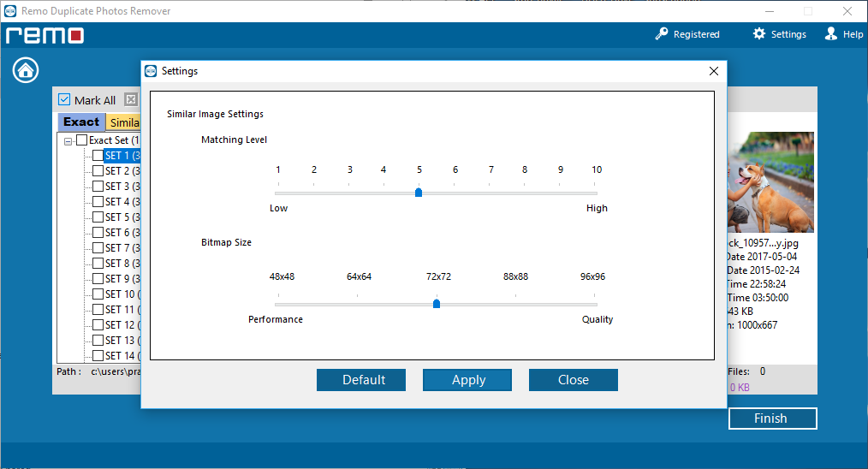
Task: Click the 96x96 bitmap size label
Action: tap(592, 276)
